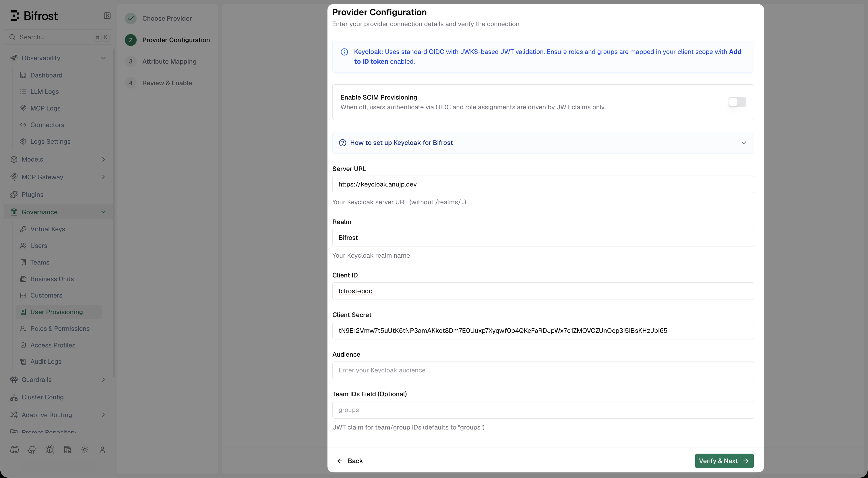Toggle the light/dark theme sun icon
The image size is (868, 478).
click(85, 450)
